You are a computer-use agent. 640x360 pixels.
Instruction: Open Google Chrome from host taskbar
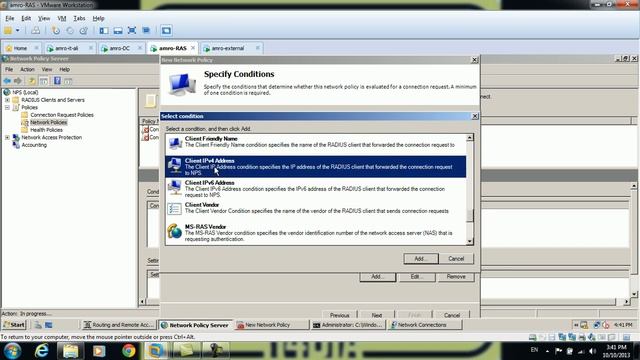(x=129, y=351)
